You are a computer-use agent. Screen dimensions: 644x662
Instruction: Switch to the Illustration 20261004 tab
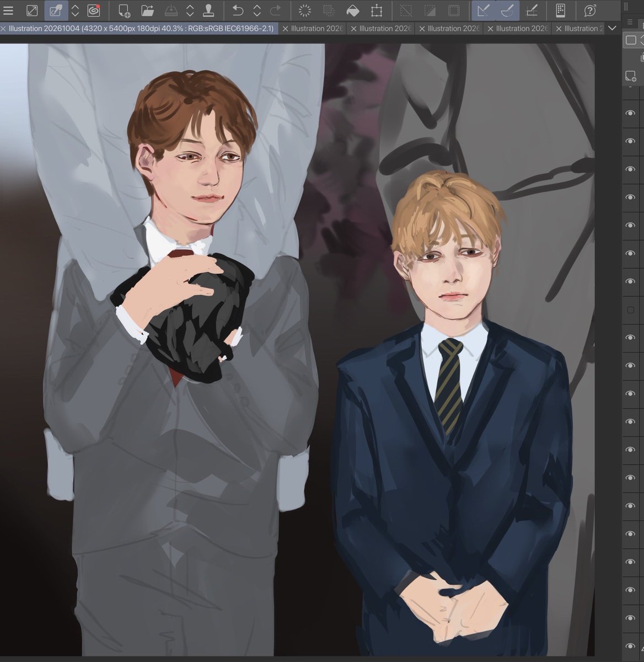click(141, 28)
